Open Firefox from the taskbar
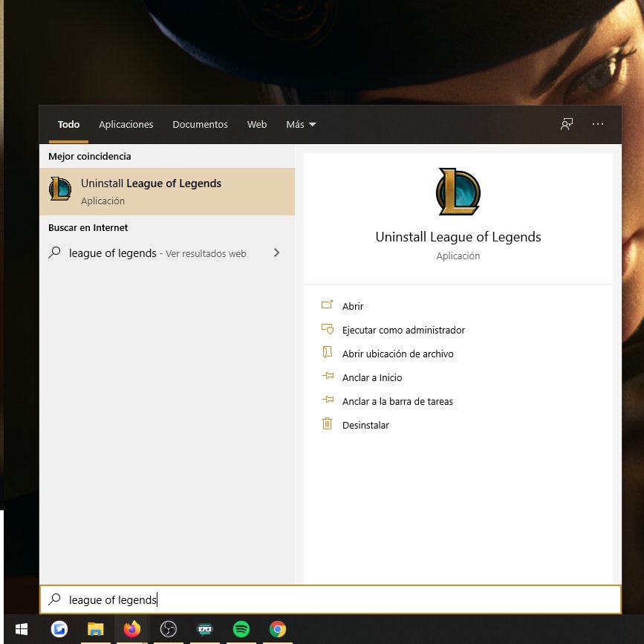The width and height of the screenshot is (644, 644). pyautogui.click(x=131, y=629)
